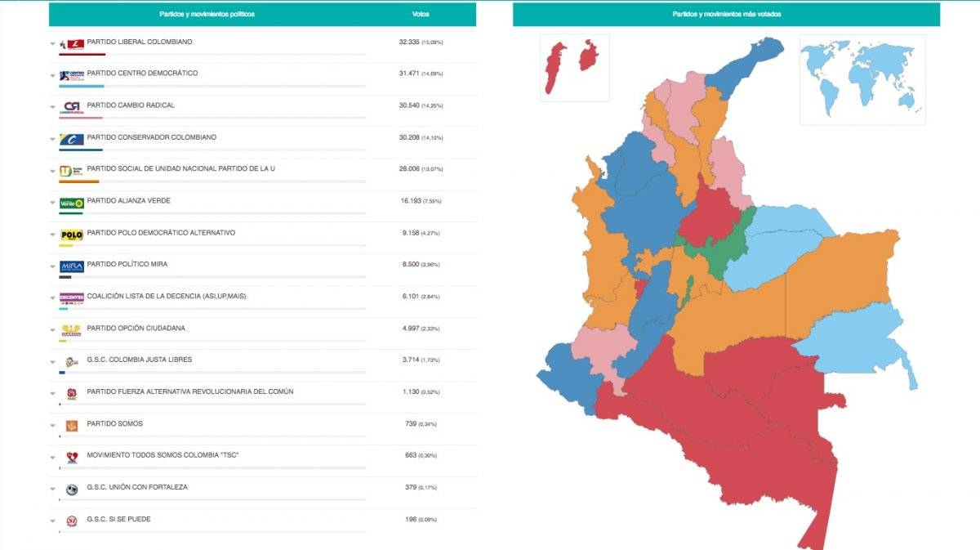Viewport: 980px width, 550px height.
Task: Expand the Polo Democrático Alternativo row
Action: 53,235
